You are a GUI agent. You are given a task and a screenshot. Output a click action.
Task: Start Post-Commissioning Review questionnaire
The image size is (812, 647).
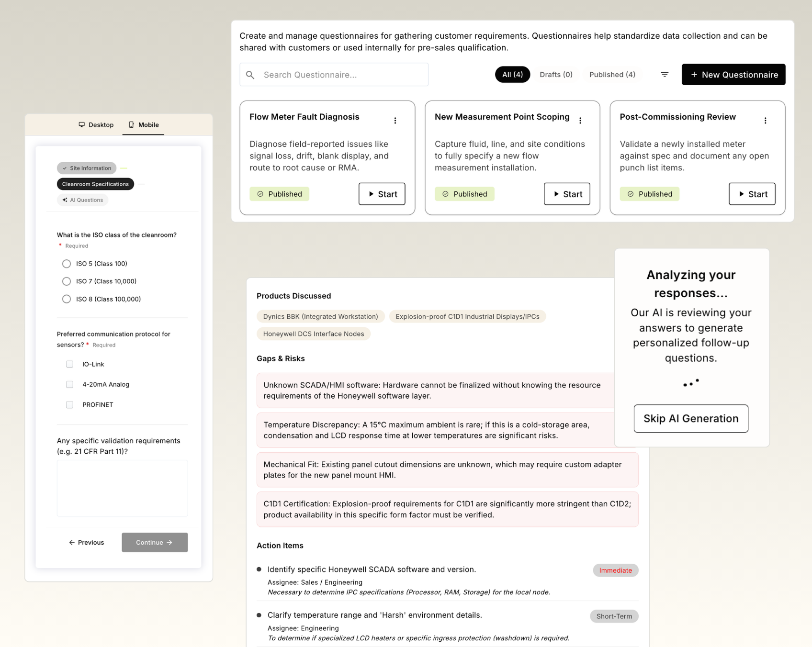click(752, 194)
